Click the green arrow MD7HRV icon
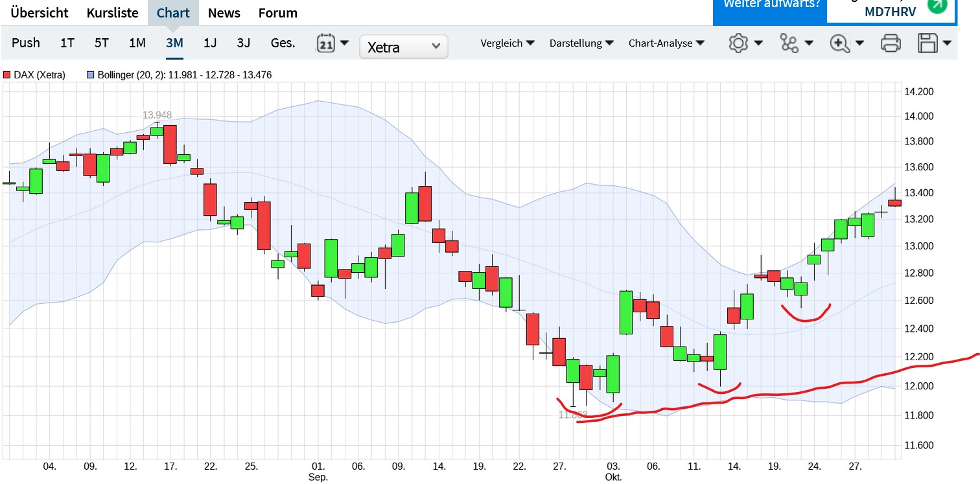980x484 pixels. (x=937, y=6)
